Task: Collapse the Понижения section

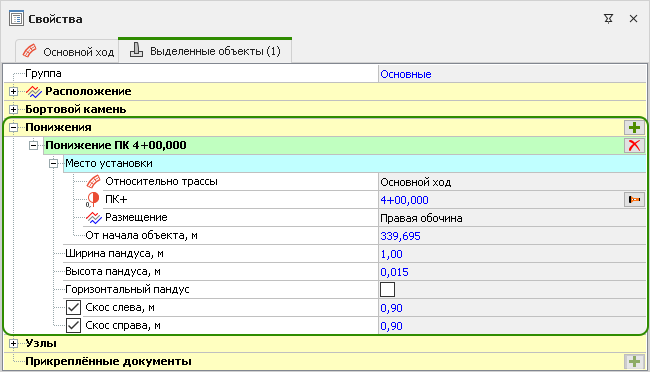Action: [x=14, y=127]
